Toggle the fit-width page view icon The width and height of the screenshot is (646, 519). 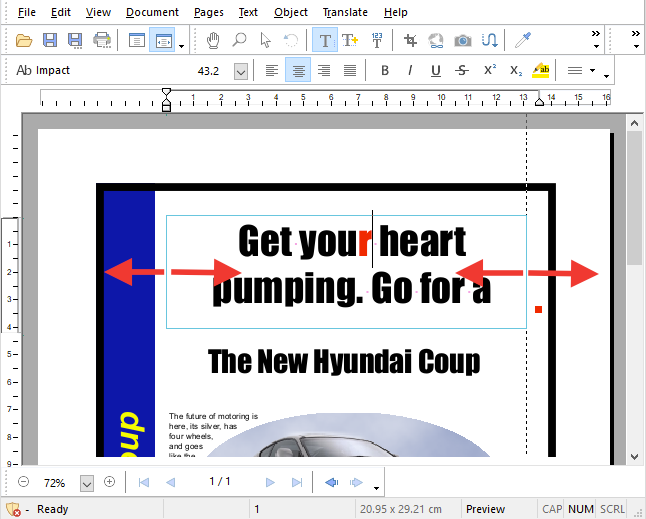click(x=162, y=40)
